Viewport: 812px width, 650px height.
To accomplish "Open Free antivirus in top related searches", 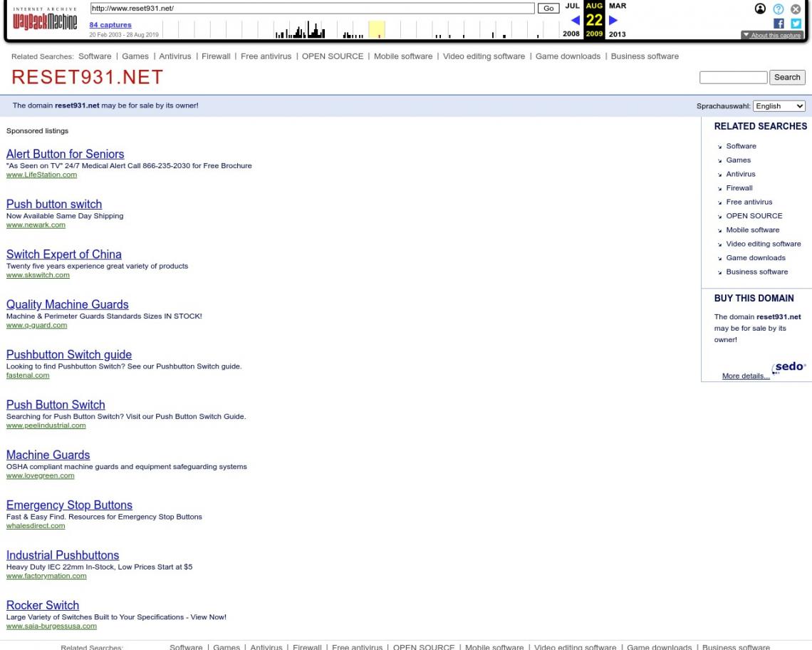I will tap(266, 56).
